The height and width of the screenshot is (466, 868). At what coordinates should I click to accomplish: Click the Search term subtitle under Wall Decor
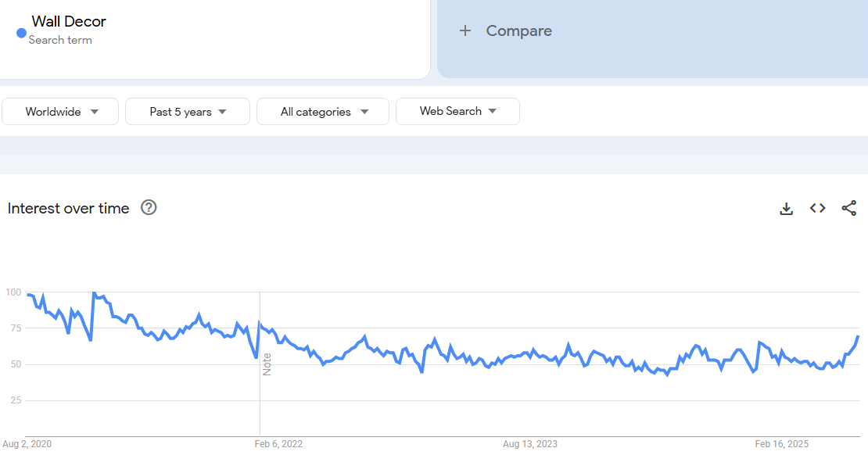pos(60,40)
